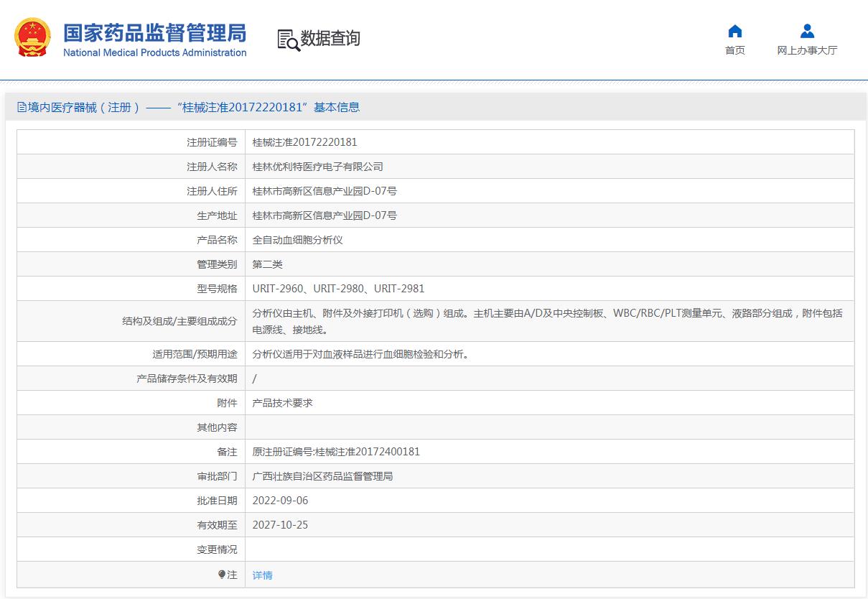The height and width of the screenshot is (599, 868).
Task: Click 产品技术要求 attachment value
Action: [283, 403]
